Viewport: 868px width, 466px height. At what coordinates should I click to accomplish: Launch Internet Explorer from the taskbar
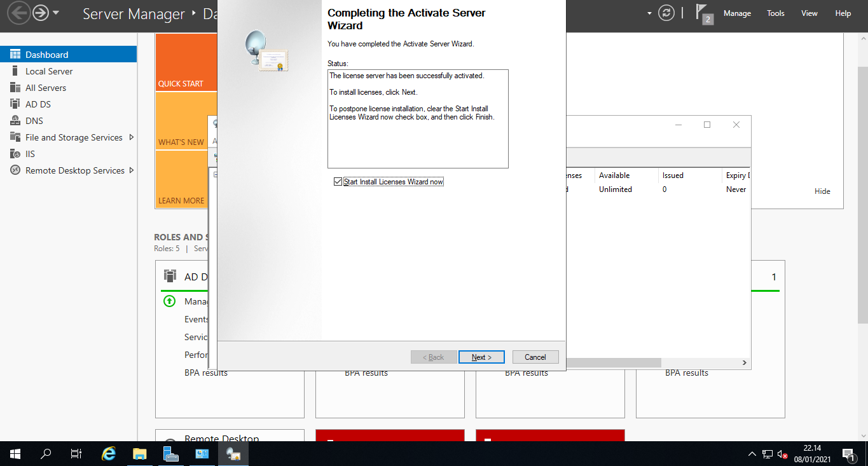(108, 454)
